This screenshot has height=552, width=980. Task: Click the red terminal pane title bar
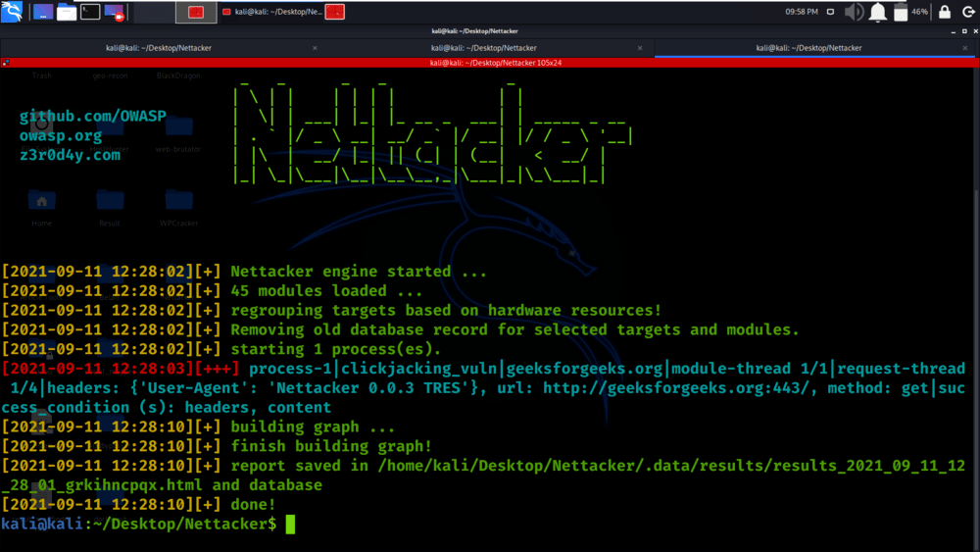tap(490, 63)
